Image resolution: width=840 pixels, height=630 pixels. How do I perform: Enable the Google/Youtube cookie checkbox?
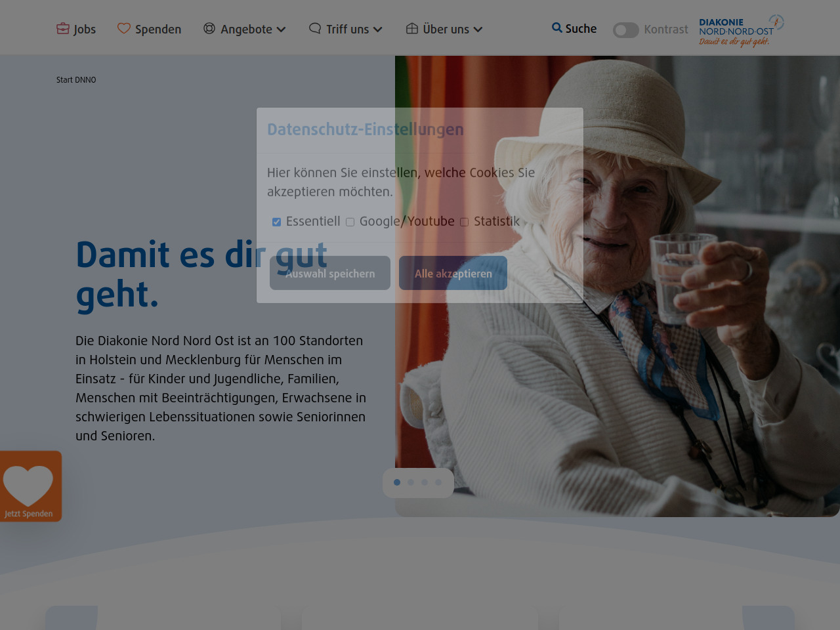350,222
